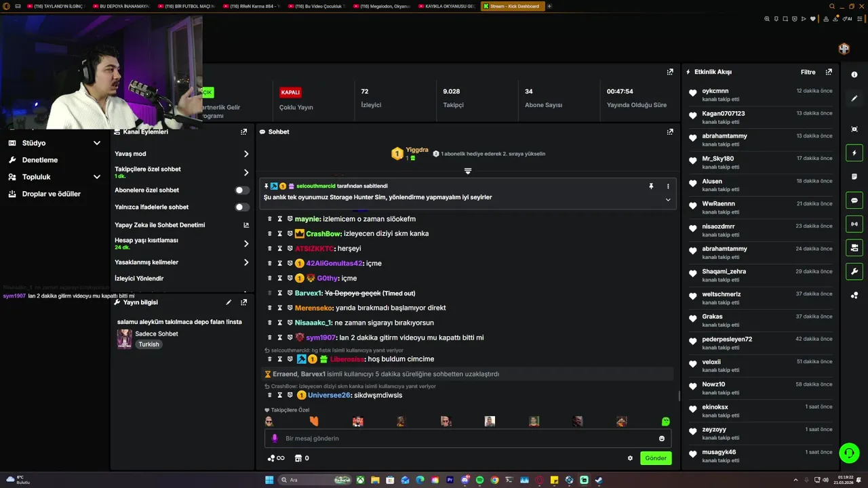This screenshot has width=868, height=488.
Task: Delete Universee26's chat message
Action: pyautogui.click(x=270, y=395)
